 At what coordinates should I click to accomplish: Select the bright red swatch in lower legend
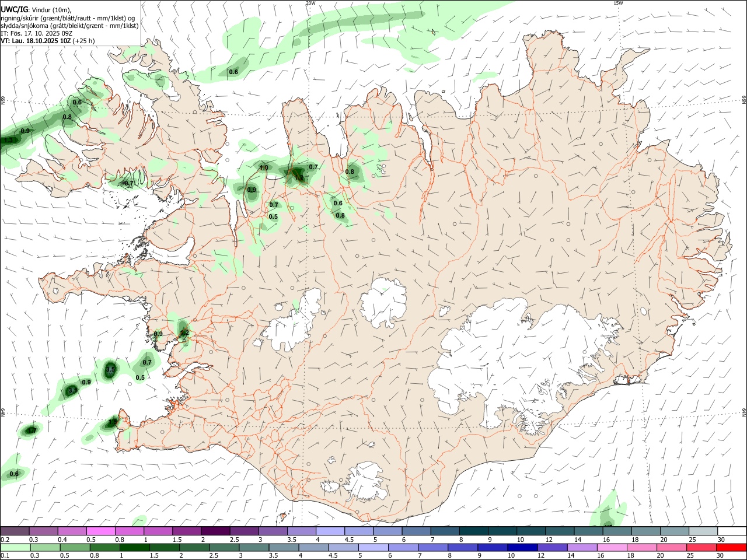pyautogui.click(x=731, y=547)
